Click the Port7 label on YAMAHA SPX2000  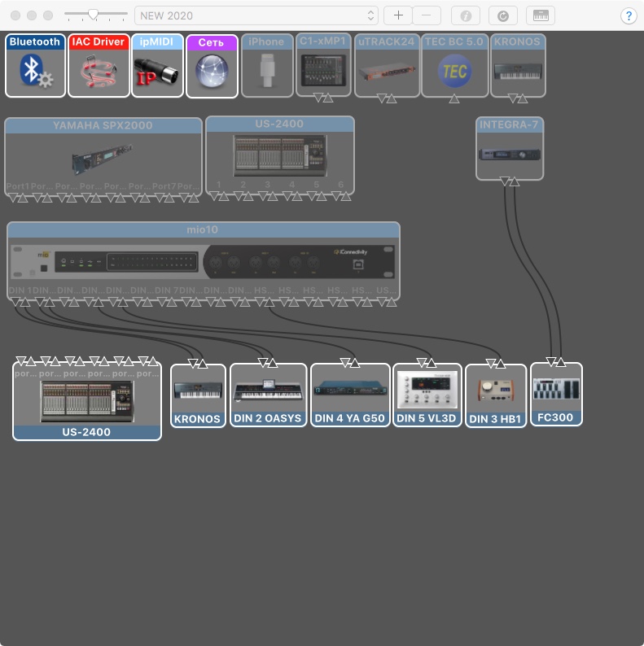pos(164,186)
